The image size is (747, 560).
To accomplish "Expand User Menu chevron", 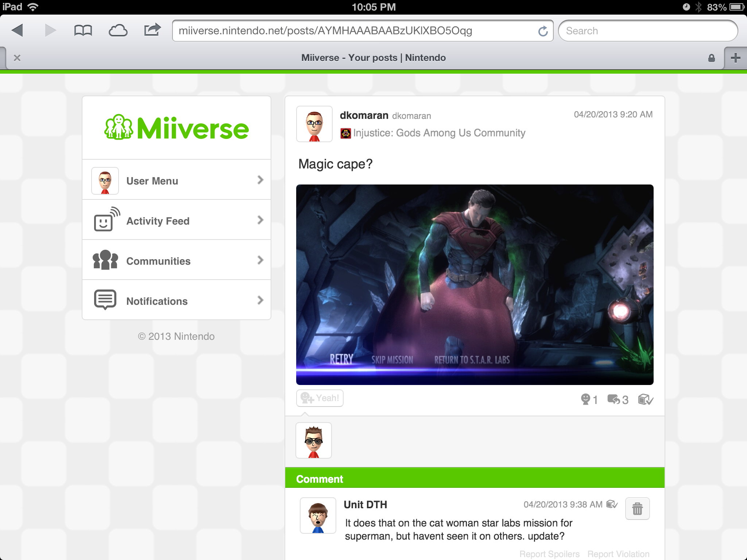I will click(260, 180).
